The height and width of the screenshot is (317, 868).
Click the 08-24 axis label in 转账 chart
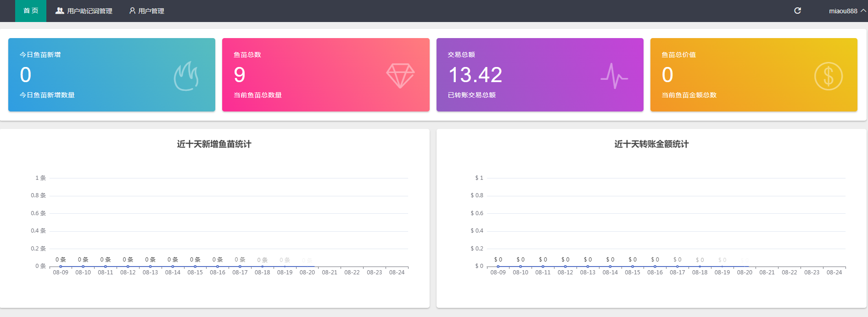[834, 273]
